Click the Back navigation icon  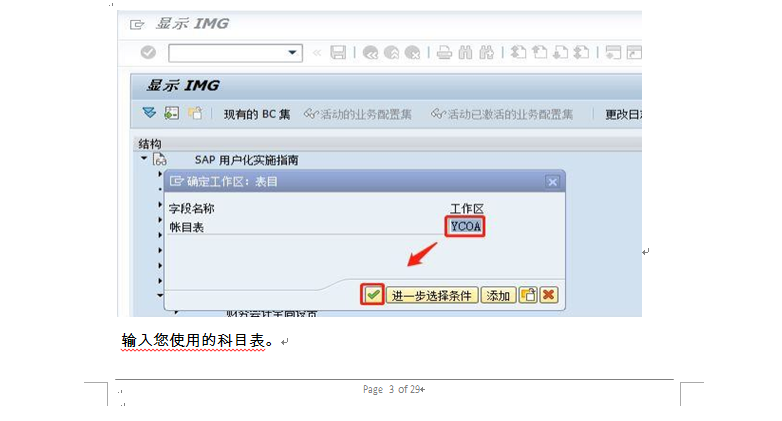(370, 52)
